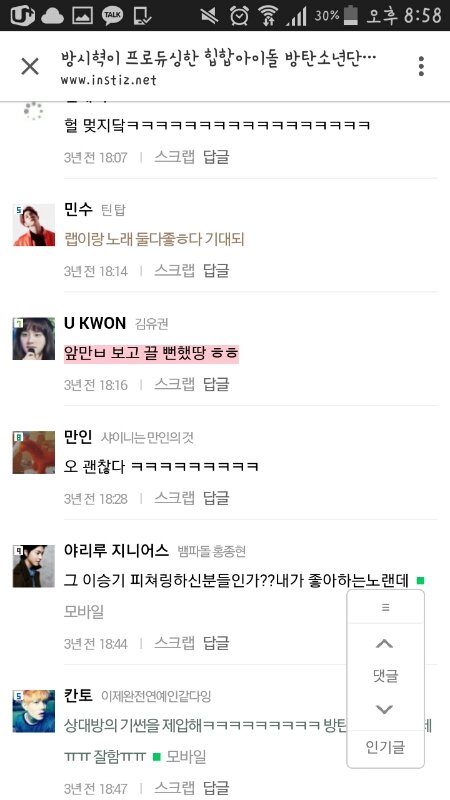
Task: View 만인's red profile picture
Action: (x=34, y=453)
